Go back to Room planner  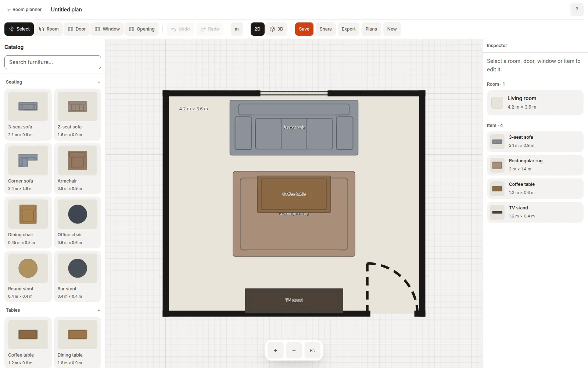(24, 10)
